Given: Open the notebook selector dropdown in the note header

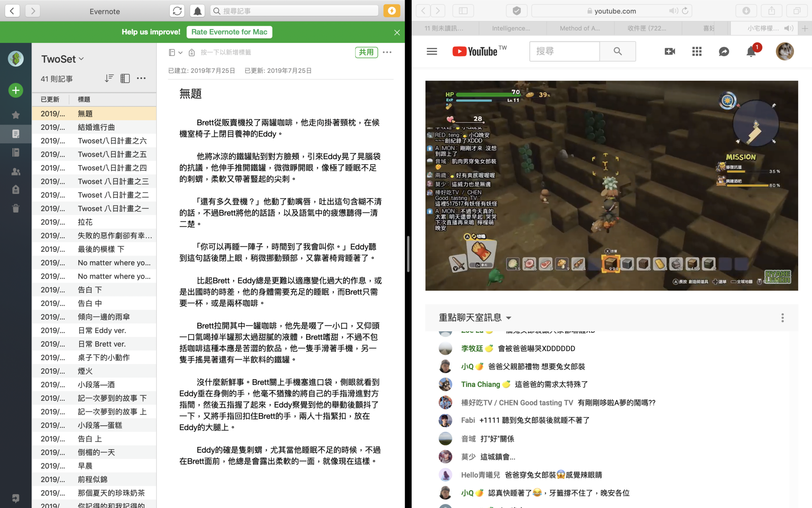Looking at the screenshot, I should (x=175, y=52).
